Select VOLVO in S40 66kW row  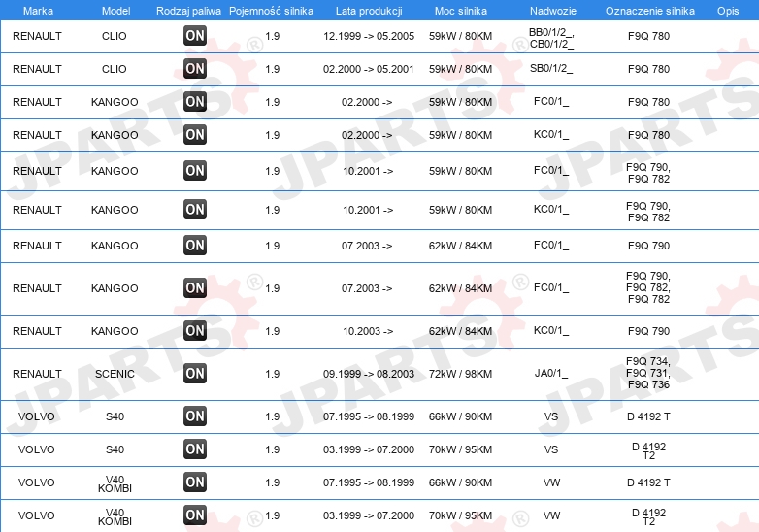click(x=36, y=416)
